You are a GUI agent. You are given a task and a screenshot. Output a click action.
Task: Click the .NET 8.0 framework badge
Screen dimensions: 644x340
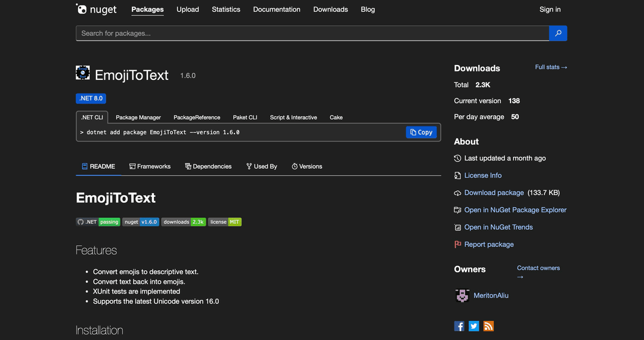(91, 98)
